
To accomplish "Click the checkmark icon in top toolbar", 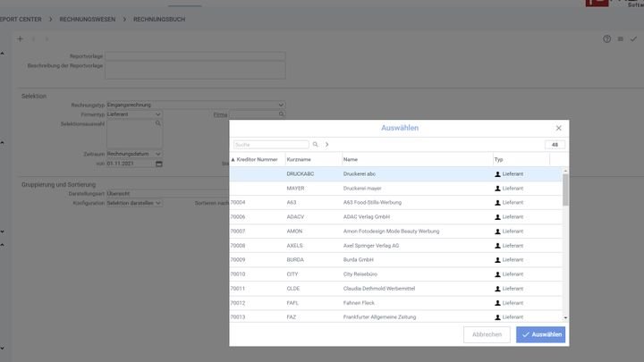I will 632,38.
